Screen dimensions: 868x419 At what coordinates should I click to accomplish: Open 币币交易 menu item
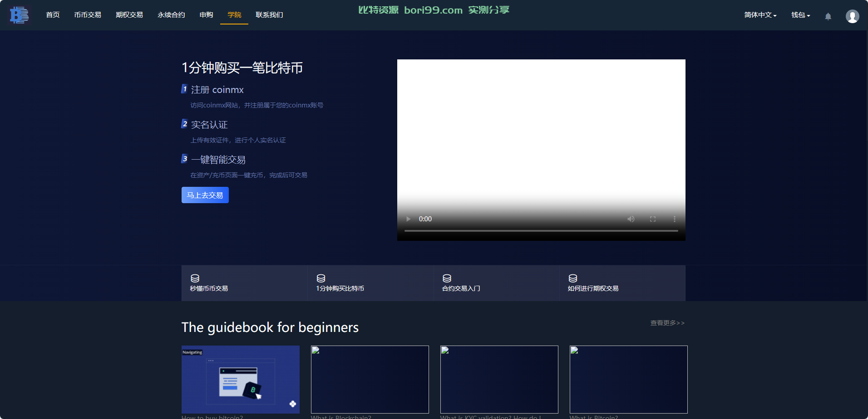pos(88,15)
